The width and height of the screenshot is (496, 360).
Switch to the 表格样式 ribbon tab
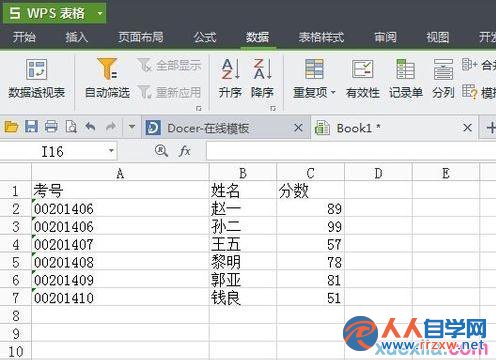[321, 37]
